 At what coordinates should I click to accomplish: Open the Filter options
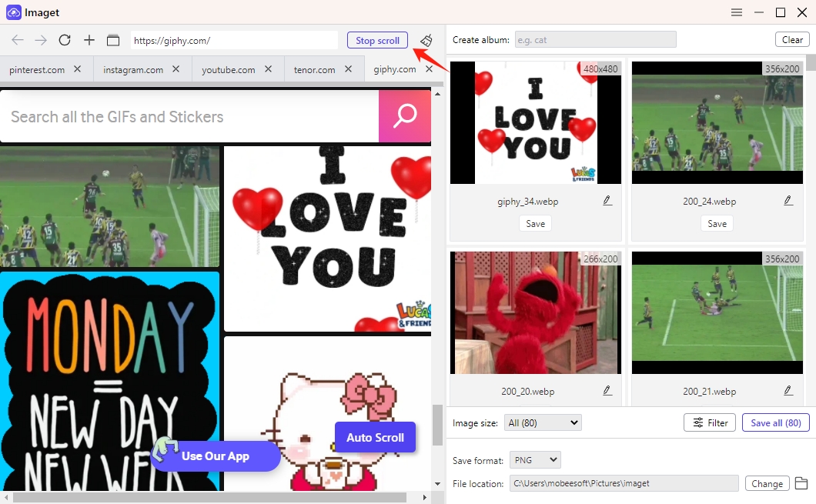pos(710,423)
